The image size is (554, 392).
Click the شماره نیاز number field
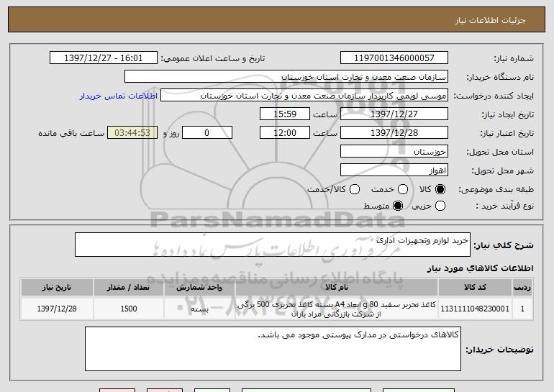394,58
